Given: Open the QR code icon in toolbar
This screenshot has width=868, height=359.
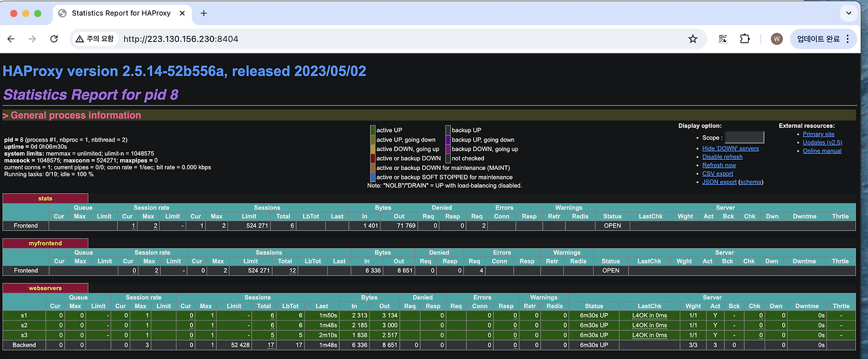Looking at the screenshot, I should pos(723,39).
